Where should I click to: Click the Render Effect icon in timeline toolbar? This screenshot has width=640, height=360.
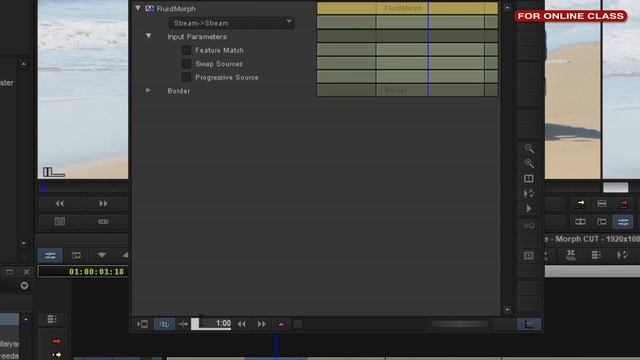(622, 255)
